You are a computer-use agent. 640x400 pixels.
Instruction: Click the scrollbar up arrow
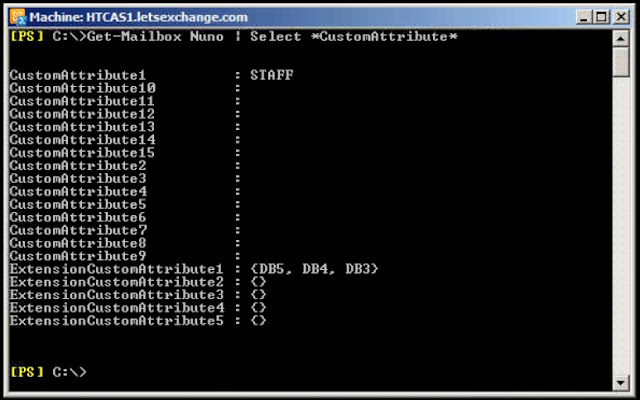[620, 37]
